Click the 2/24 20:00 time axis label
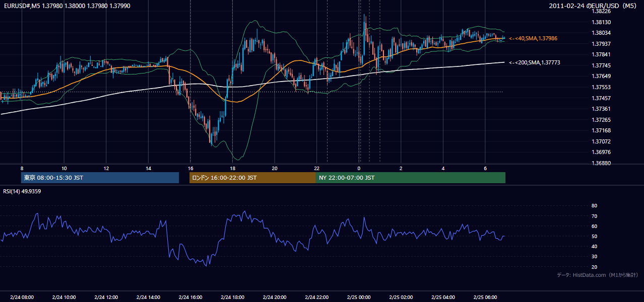 point(274,297)
